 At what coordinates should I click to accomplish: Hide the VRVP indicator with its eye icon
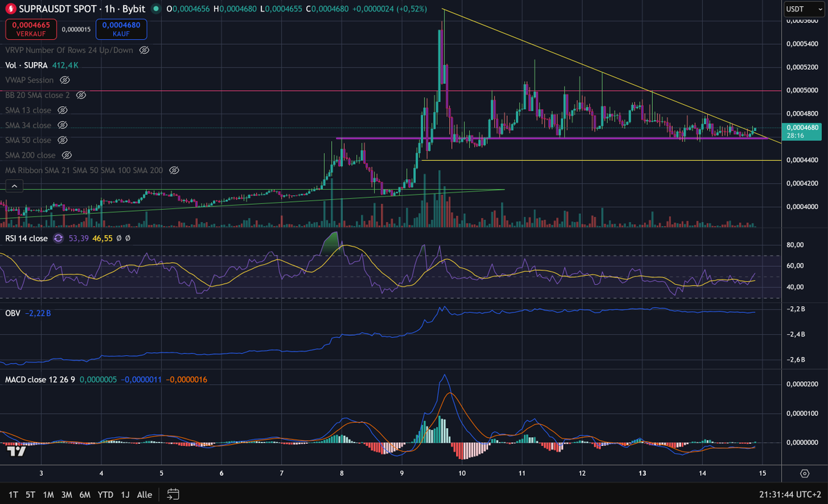[144, 50]
